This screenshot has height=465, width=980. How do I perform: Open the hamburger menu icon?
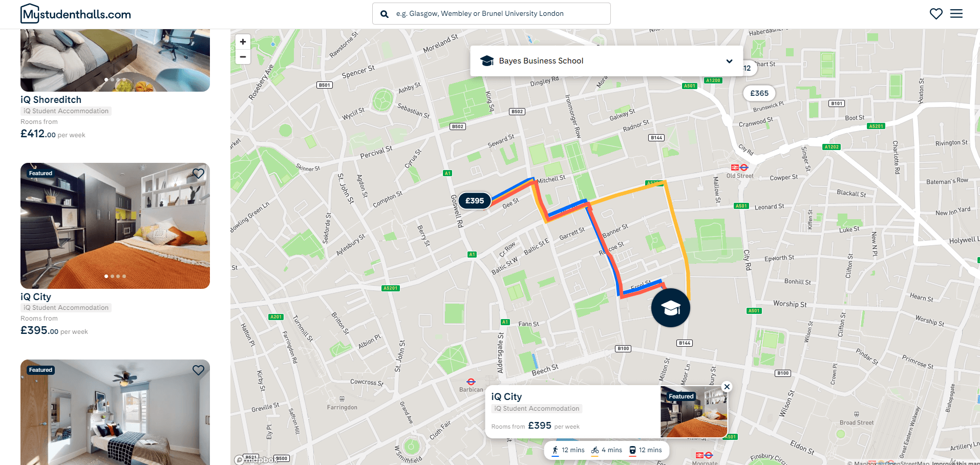(956, 14)
